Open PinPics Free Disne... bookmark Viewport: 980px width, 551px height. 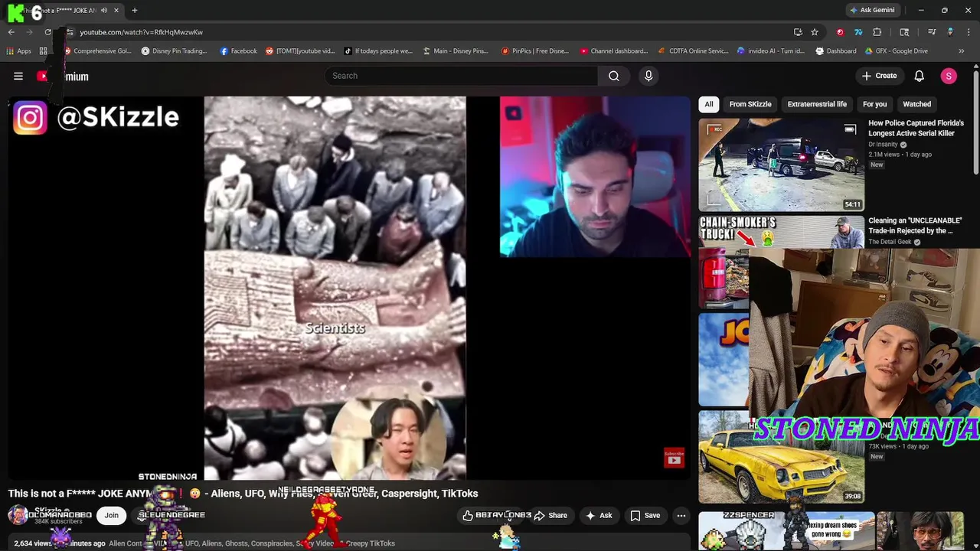click(535, 51)
